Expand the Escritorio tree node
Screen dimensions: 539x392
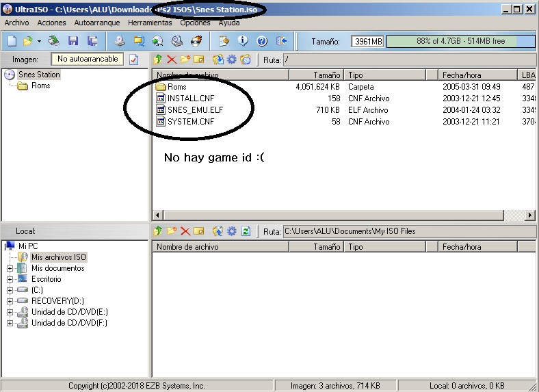point(10,279)
